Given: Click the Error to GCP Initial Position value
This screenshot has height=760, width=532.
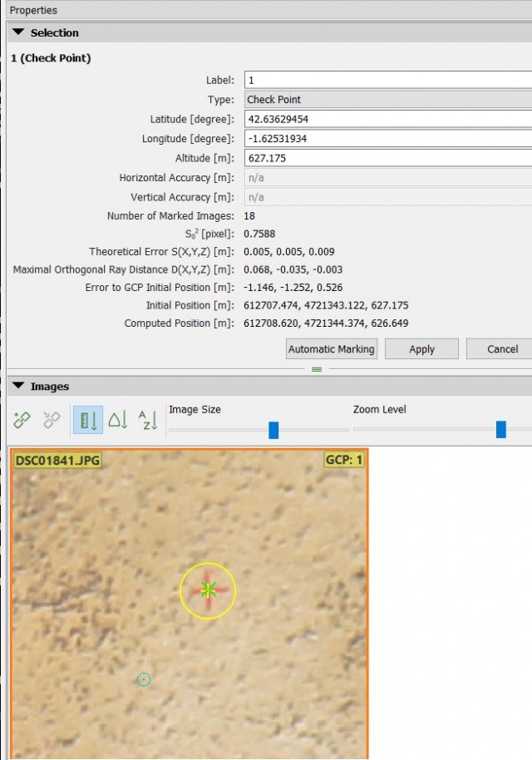Looking at the screenshot, I should pos(293,288).
